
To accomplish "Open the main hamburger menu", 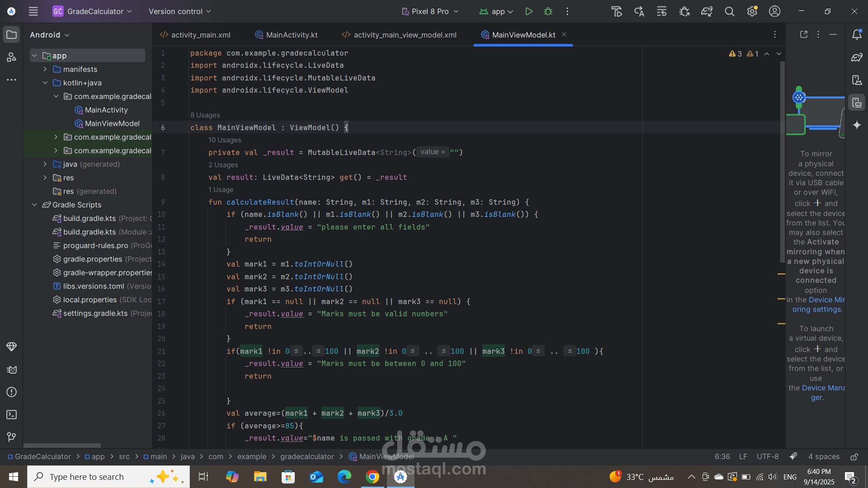I will [33, 11].
